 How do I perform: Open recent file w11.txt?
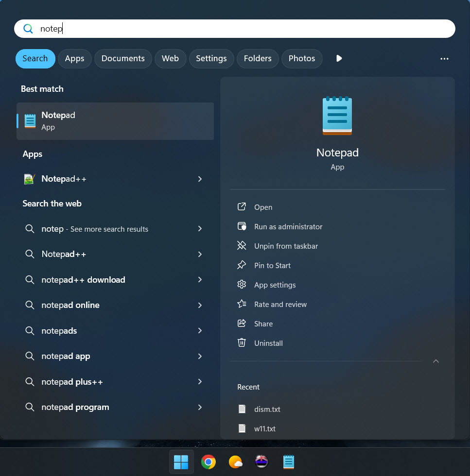pos(264,428)
